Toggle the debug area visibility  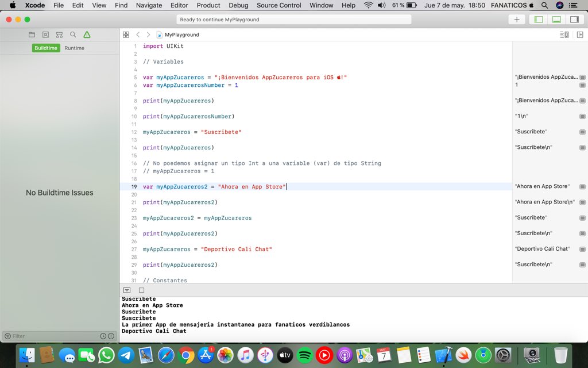[556, 20]
